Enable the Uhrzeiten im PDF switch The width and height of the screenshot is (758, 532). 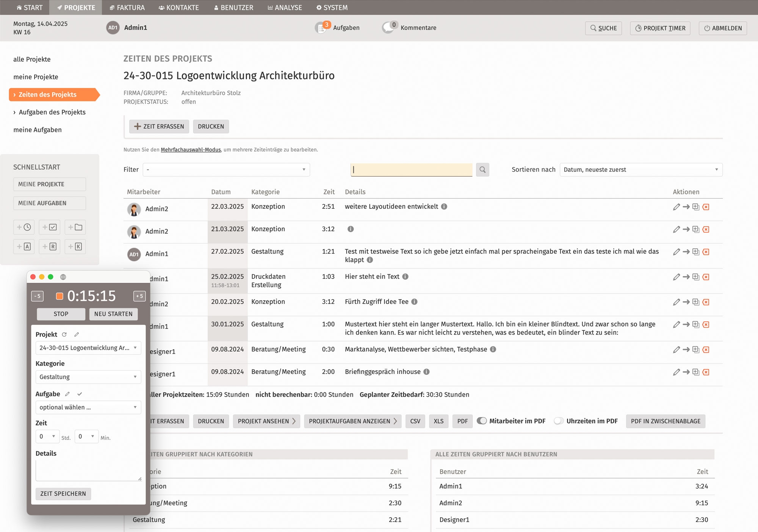(558, 421)
